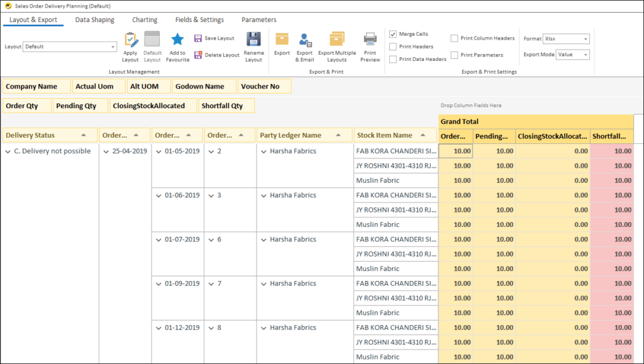Export Multiple Layouts at once
644x364 pixels.
coord(337,46)
